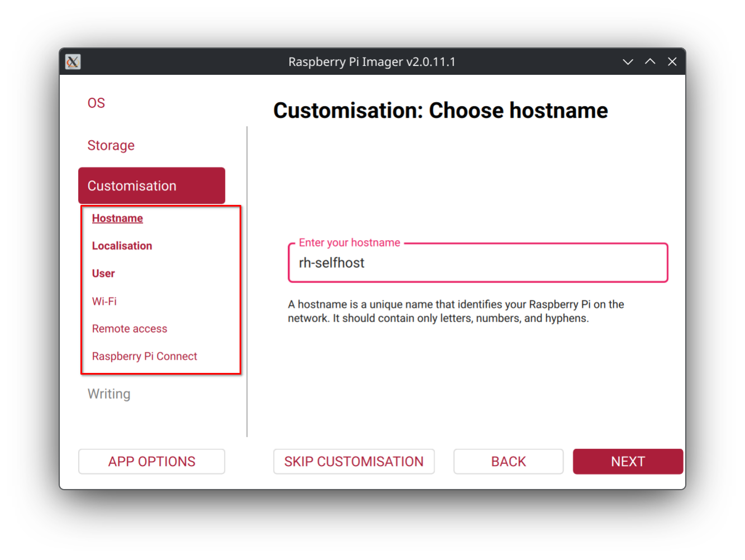Click the 'Enter your hostname' field label
This screenshot has height=560, width=745.
coord(350,242)
